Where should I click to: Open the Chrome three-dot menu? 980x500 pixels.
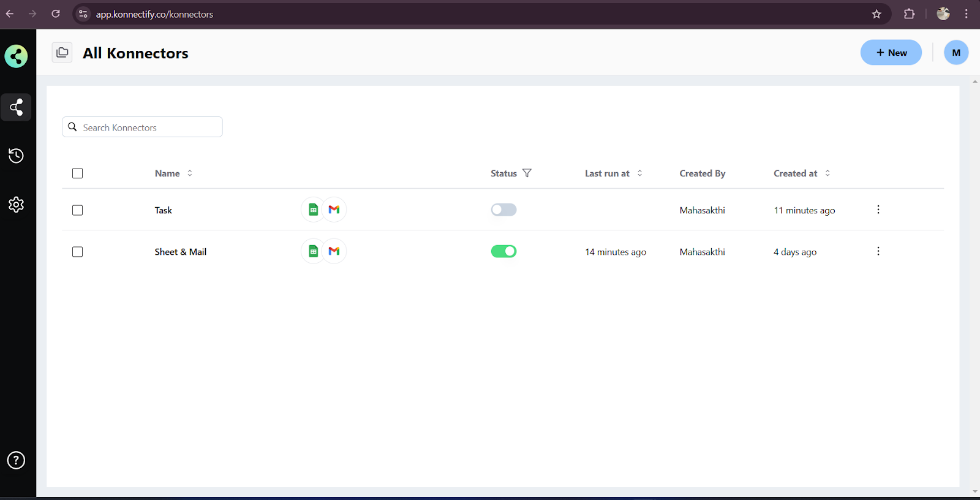pos(967,14)
